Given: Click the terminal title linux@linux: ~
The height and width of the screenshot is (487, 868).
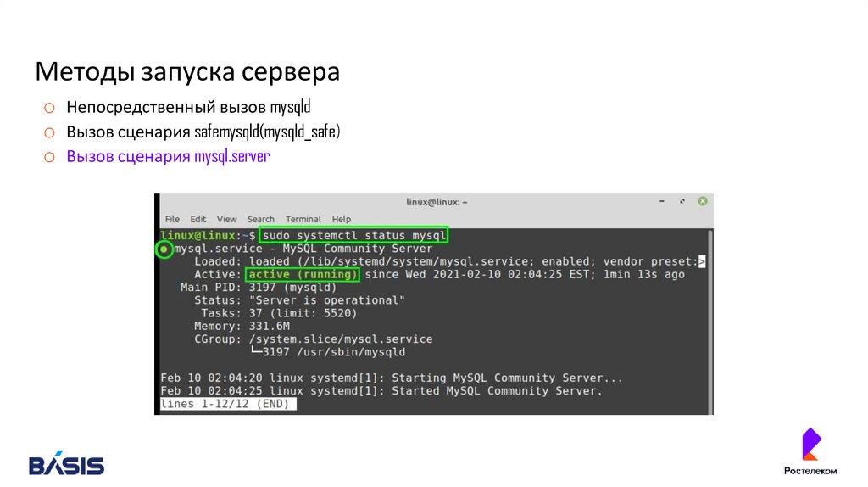Looking at the screenshot, I should 437,202.
